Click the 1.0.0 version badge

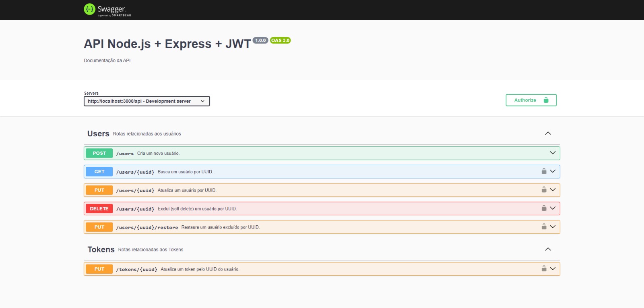pos(260,40)
